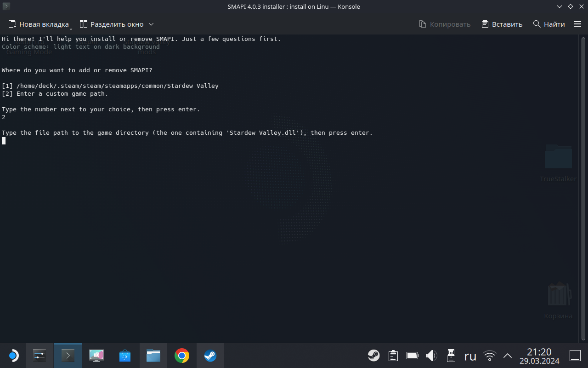Open the volume control in the system tray
The width and height of the screenshot is (588, 368).
coord(431,356)
